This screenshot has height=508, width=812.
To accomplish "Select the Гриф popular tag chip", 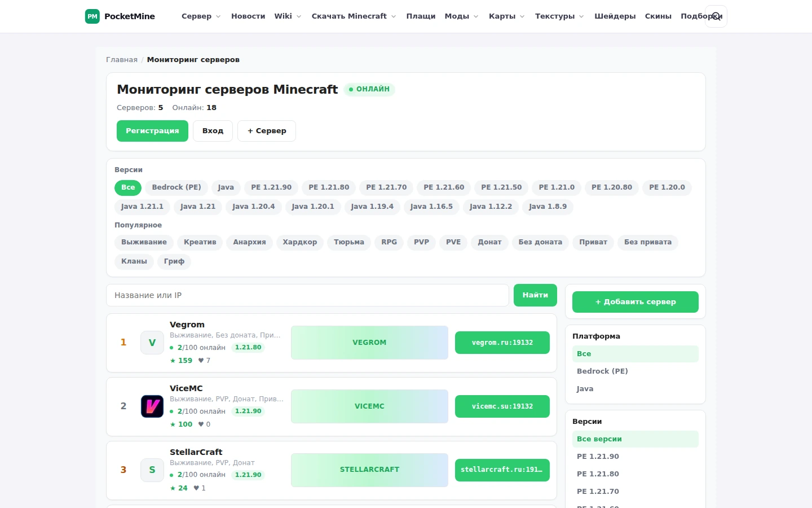I will pos(174,261).
